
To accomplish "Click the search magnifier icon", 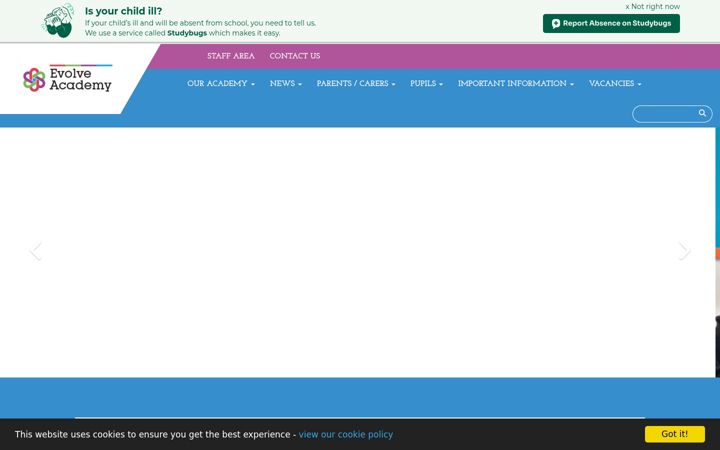I will click(x=702, y=113).
